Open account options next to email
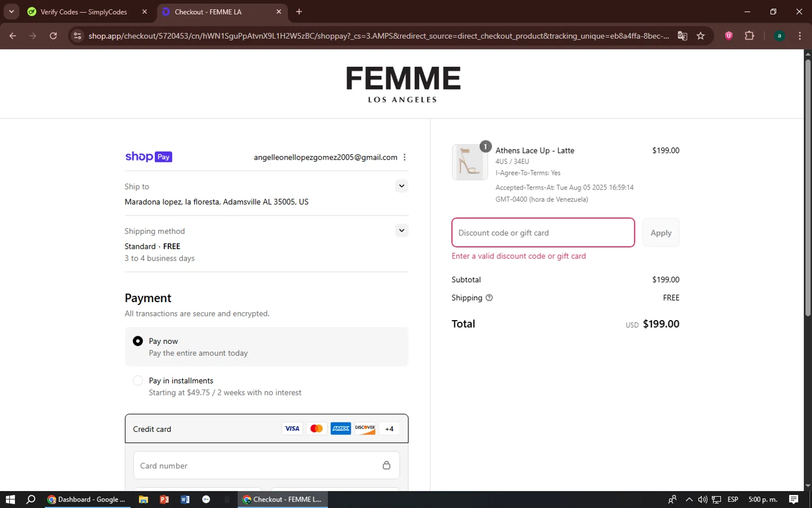The height and width of the screenshot is (508, 812). (404, 157)
